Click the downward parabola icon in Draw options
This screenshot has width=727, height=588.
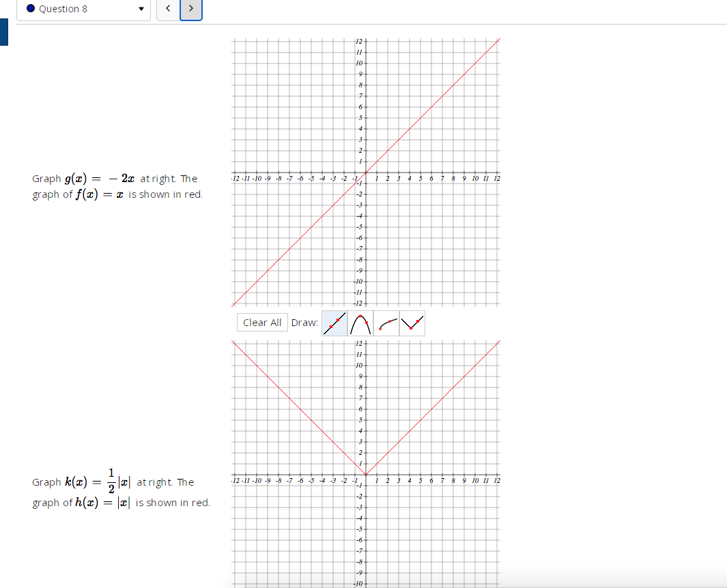pyautogui.click(x=360, y=323)
